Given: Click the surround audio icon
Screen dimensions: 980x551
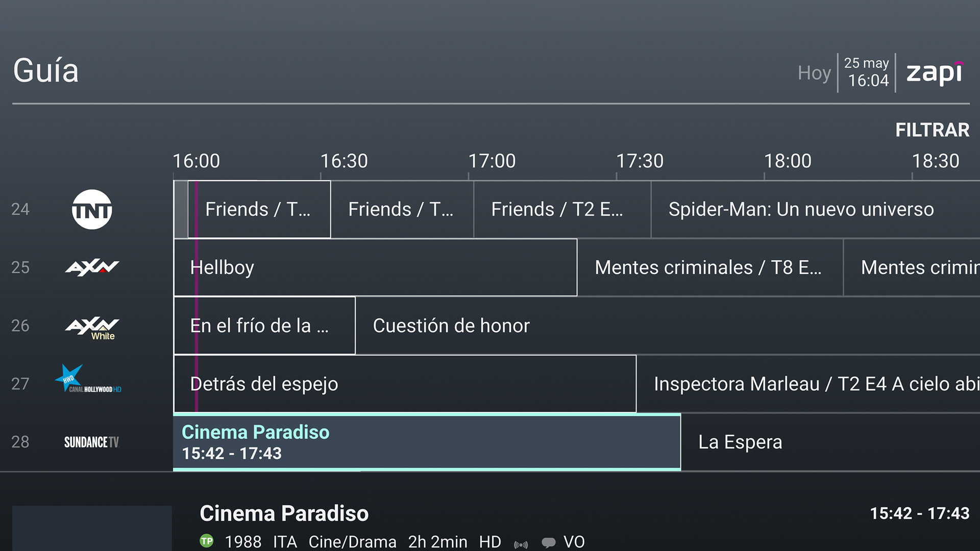Looking at the screenshot, I should [521, 544].
